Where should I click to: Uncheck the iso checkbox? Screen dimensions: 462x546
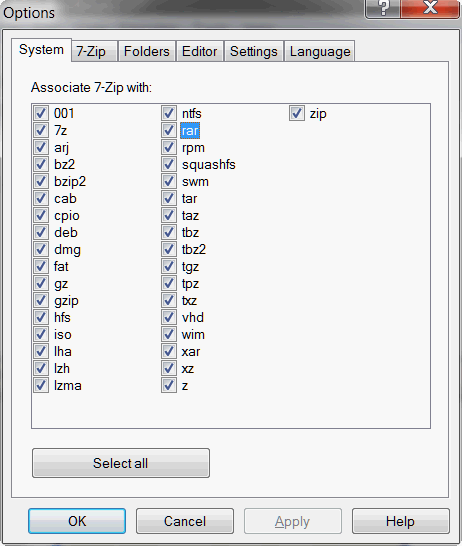pyautogui.click(x=41, y=334)
